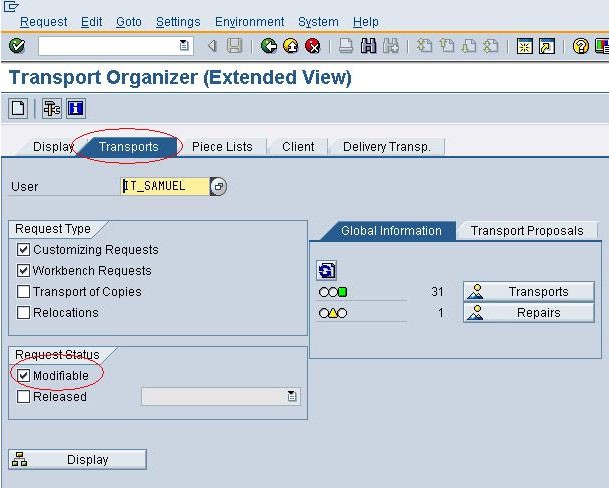The width and height of the screenshot is (609, 488).
Task: Open the command field history dropdown
Action: 184,46
